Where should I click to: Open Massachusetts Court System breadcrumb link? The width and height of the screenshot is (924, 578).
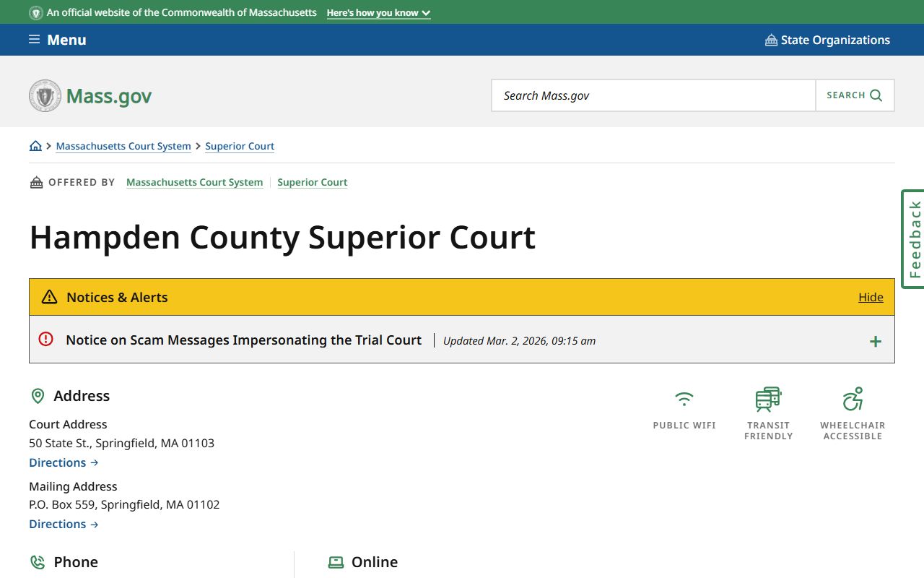pos(123,146)
